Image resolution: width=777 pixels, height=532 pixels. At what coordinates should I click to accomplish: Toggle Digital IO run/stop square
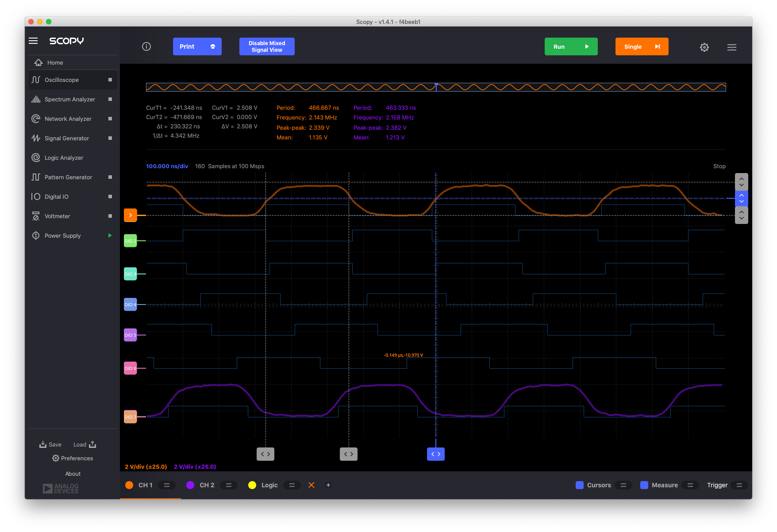tap(110, 197)
